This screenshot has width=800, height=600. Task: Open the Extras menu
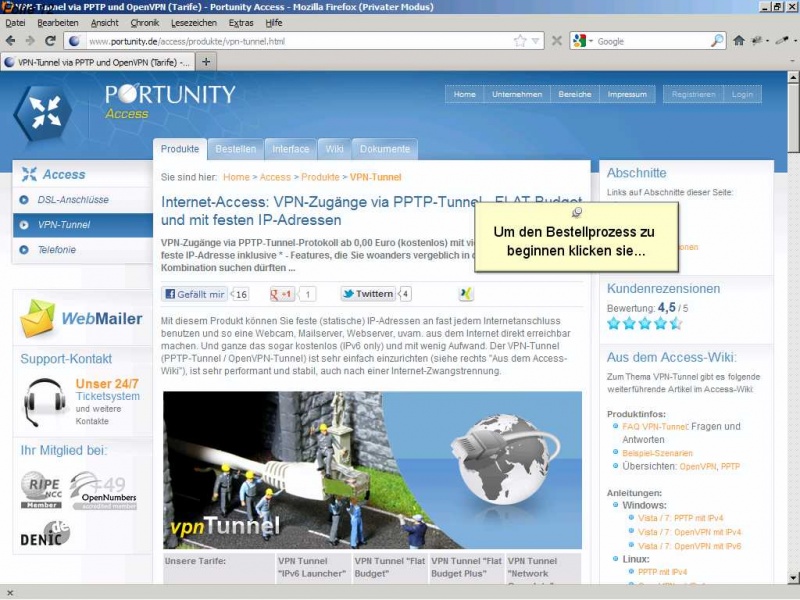coord(240,22)
